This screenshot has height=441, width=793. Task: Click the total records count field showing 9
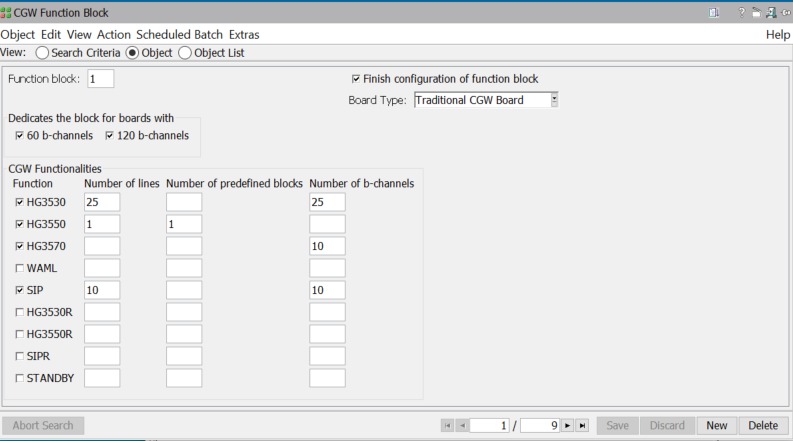click(x=540, y=426)
